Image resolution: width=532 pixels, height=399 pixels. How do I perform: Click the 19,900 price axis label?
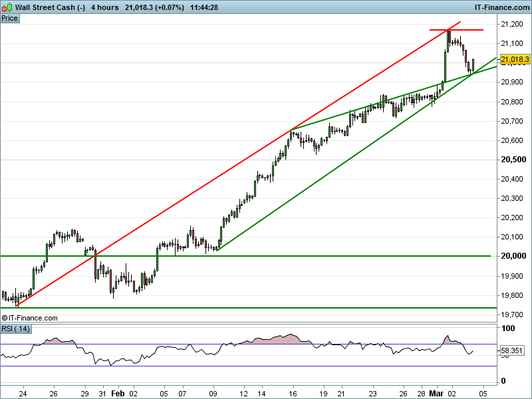(512, 276)
